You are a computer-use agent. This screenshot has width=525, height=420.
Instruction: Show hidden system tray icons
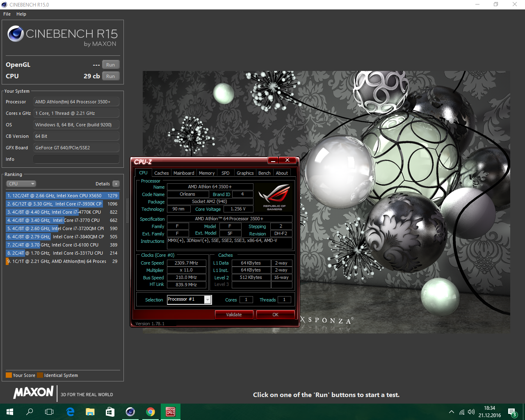452,412
